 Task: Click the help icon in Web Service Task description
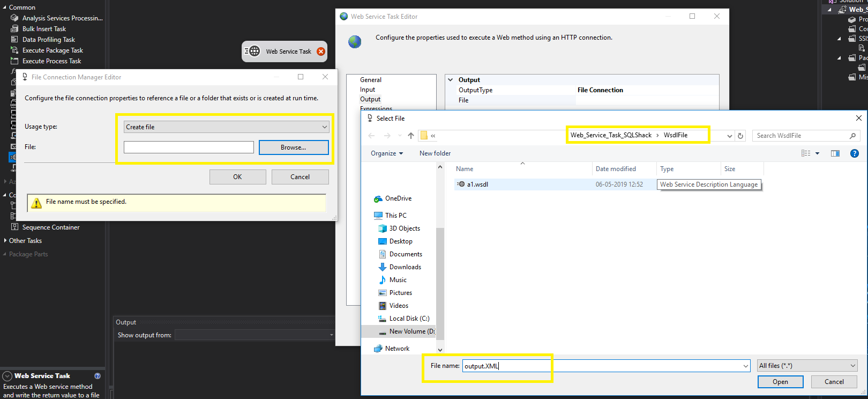click(x=98, y=376)
